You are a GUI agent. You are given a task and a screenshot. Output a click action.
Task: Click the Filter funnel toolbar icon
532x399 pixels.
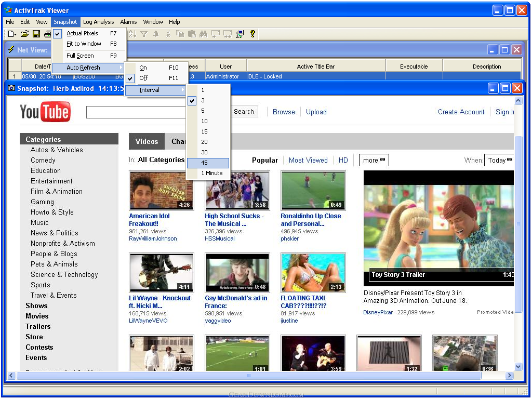pos(144,34)
